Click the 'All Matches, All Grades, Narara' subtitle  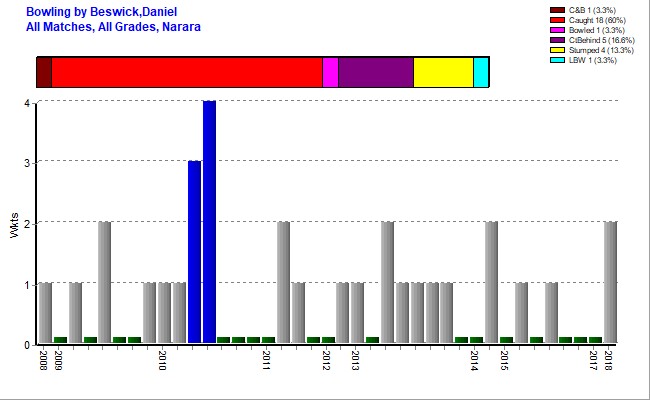[113, 27]
